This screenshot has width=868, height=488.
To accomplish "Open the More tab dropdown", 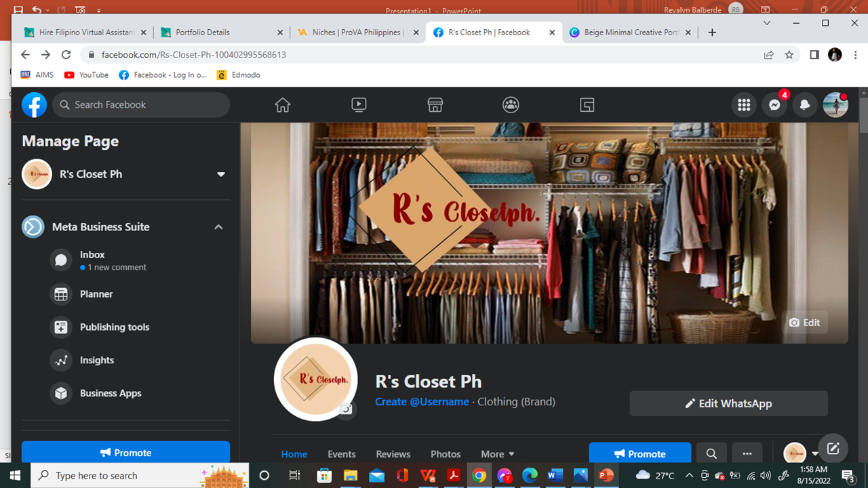I will point(497,454).
